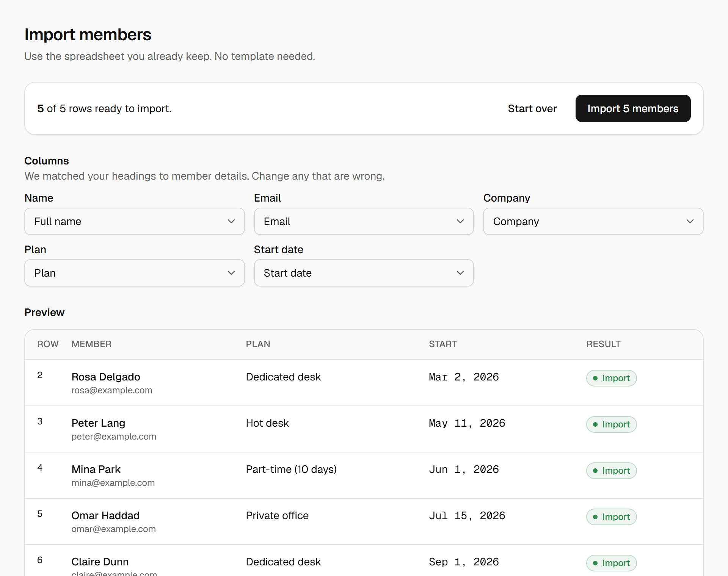728x576 pixels.
Task: Click the Import 5 members button
Action: click(x=633, y=108)
